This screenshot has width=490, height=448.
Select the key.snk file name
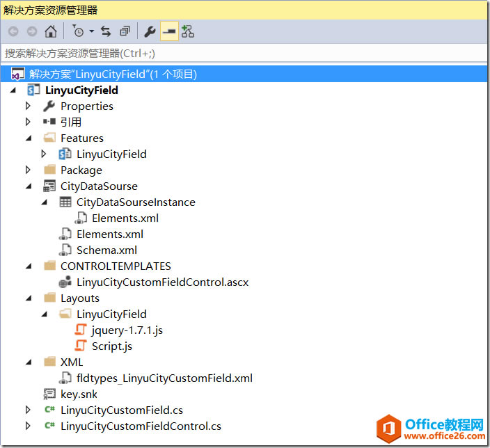(x=79, y=394)
